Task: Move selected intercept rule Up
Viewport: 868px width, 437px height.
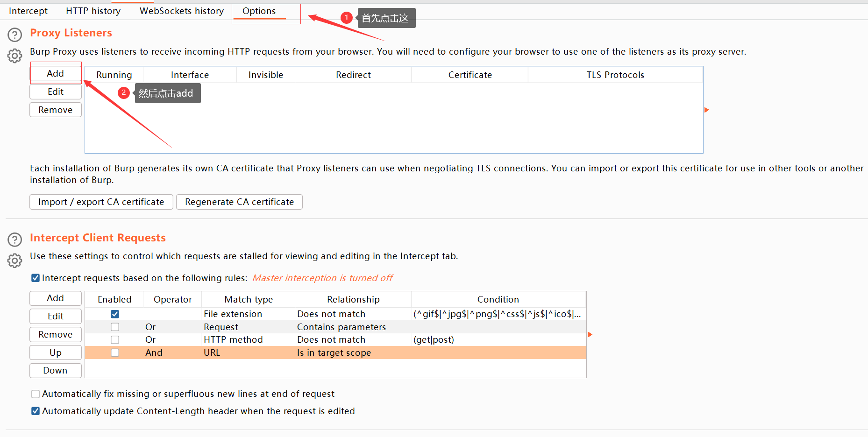Action: pos(56,352)
